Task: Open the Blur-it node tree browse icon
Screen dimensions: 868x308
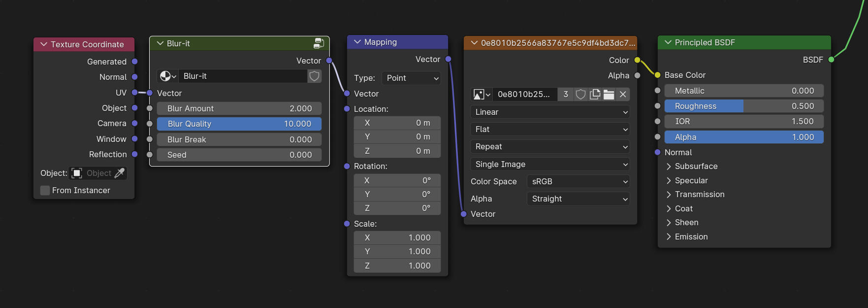Action: point(168,76)
